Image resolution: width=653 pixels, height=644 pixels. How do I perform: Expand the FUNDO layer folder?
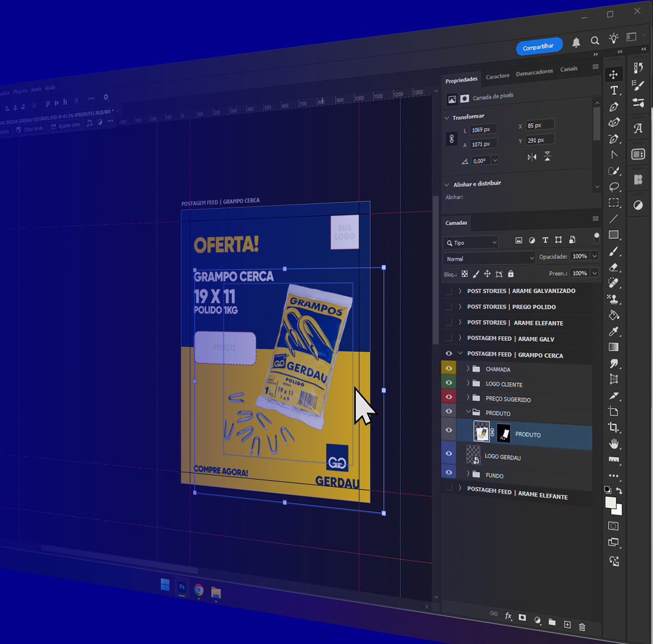tap(468, 475)
